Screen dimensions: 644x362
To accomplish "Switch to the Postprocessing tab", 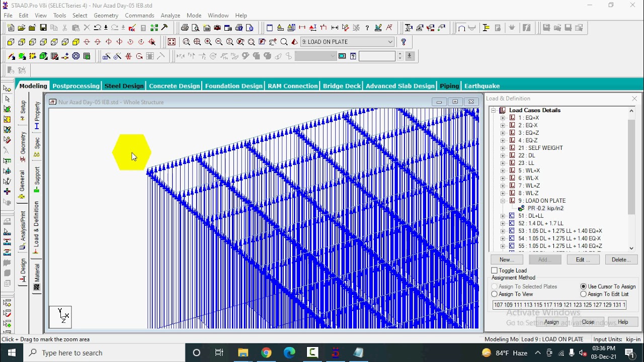I will point(75,86).
